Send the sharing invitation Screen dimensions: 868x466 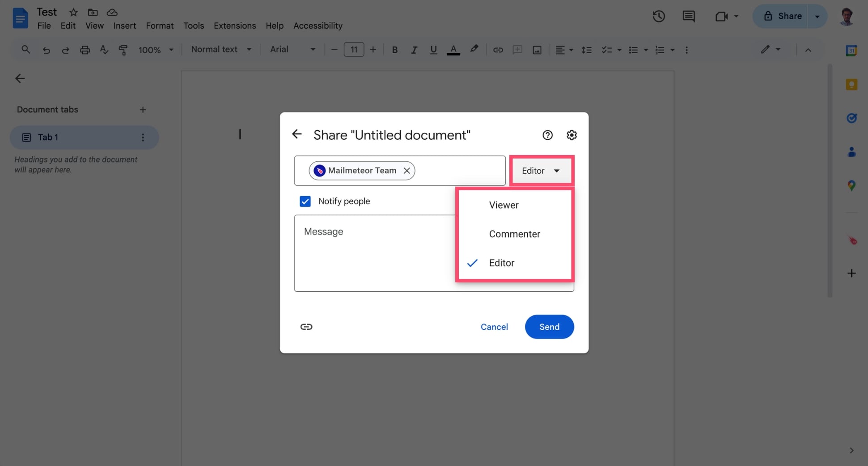point(549,327)
